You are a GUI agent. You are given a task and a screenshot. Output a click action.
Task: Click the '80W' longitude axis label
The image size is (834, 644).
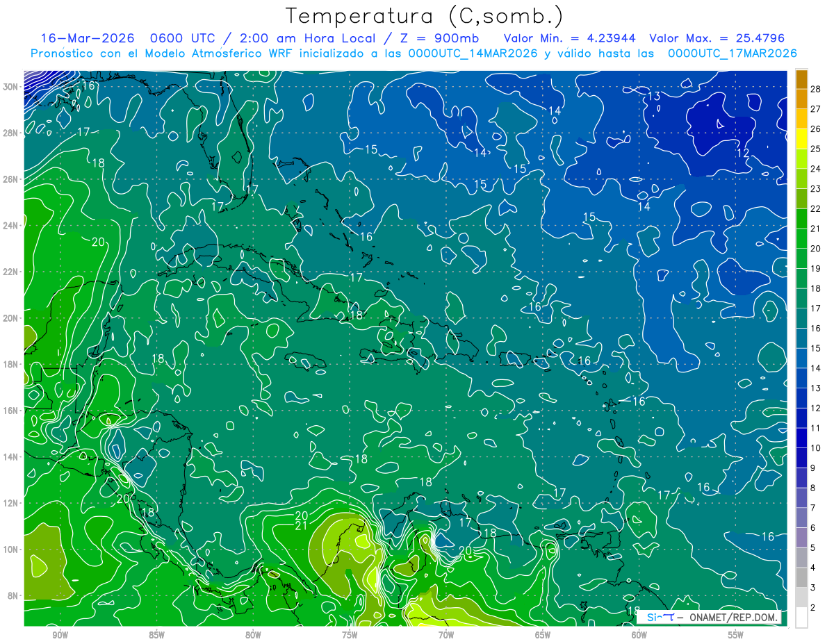(x=253, y=636)
